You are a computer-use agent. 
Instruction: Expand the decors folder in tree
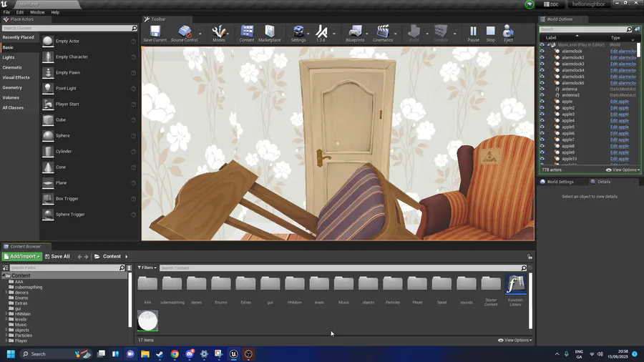[6, 293]
